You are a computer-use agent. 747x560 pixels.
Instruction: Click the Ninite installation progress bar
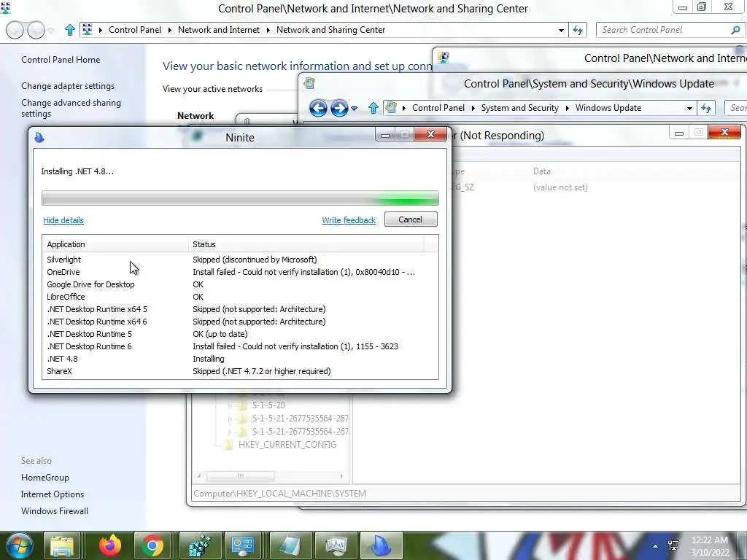tap(240, 198)
